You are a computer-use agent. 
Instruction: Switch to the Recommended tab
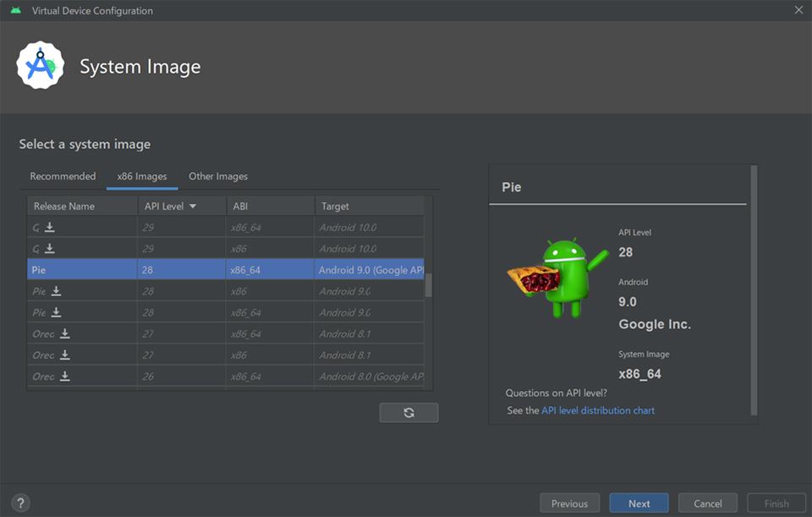coord(63,176)
